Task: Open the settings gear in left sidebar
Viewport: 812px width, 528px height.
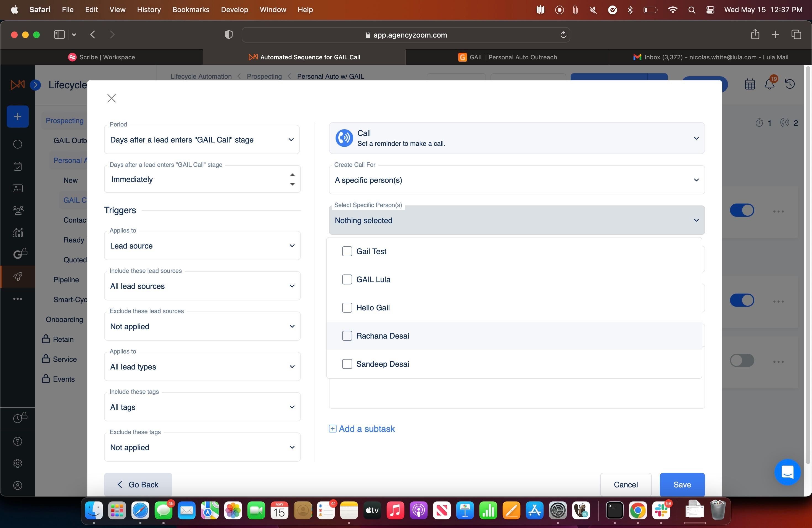Action: point(18,463)
